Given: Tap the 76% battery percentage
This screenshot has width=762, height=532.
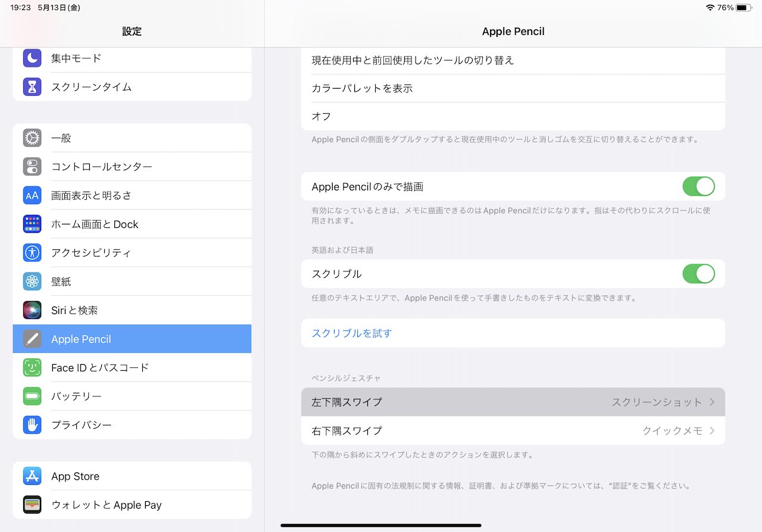Looking at the screenshot, I should 725,8.
